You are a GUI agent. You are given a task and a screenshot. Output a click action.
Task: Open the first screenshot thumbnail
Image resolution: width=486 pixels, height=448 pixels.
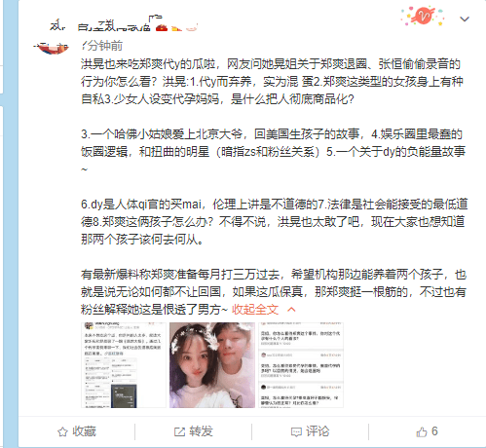(124, 365)
